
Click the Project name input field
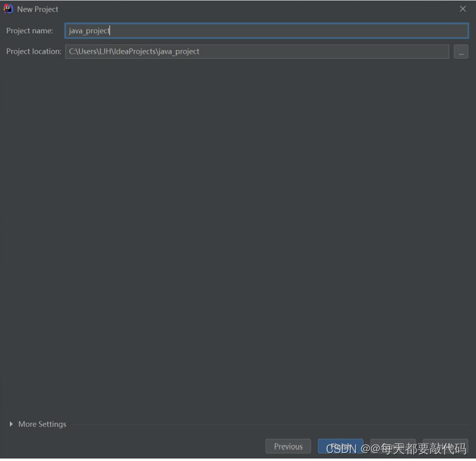(x=266, y=31)
